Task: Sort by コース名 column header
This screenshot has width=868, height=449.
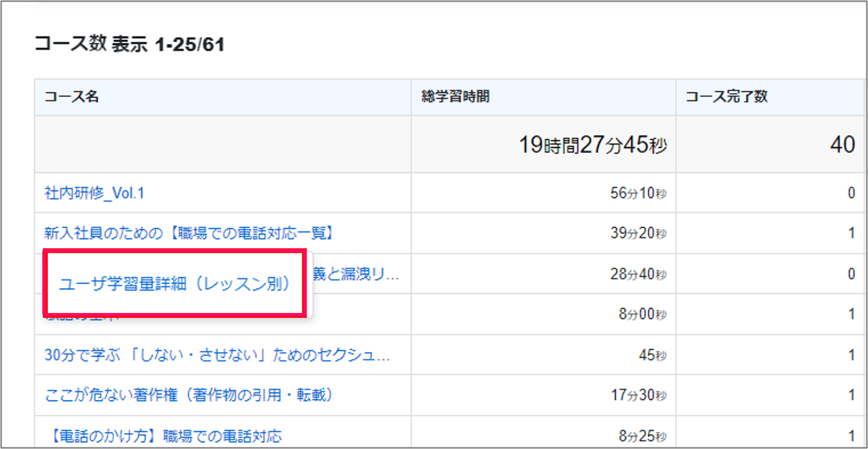Action: [72, 97]
